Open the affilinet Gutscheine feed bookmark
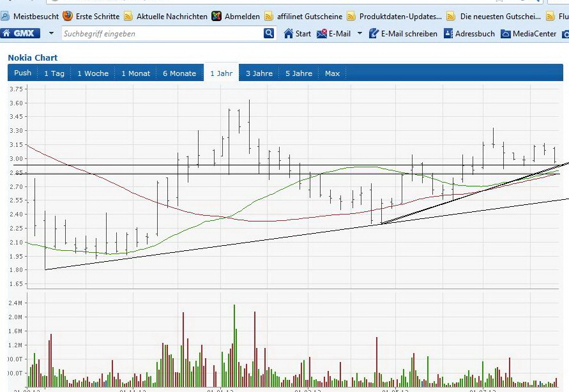The image size is (569, 392). pyautogui.click(x=310, y=17)
